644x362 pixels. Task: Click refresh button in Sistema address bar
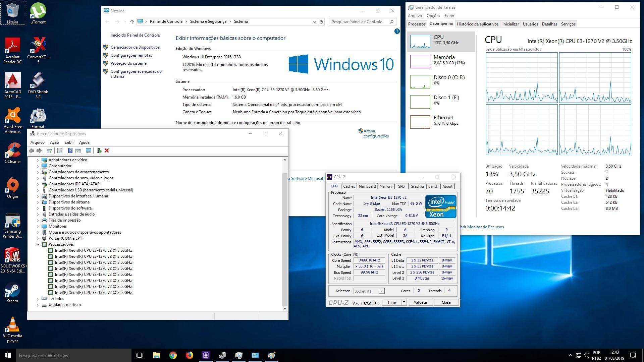click(x=321, y=22)
